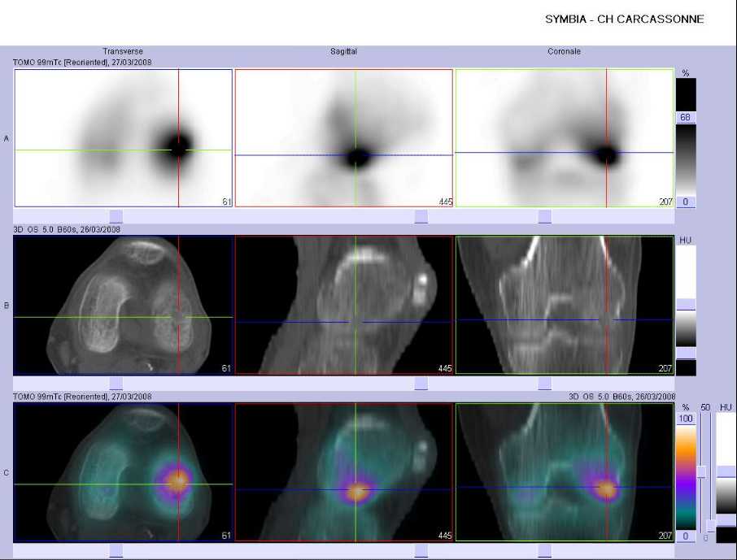This screenshot has height=560, width=737.
Task: Click the slice slider handle under row C sagittal view
Action: pos(421,550)
